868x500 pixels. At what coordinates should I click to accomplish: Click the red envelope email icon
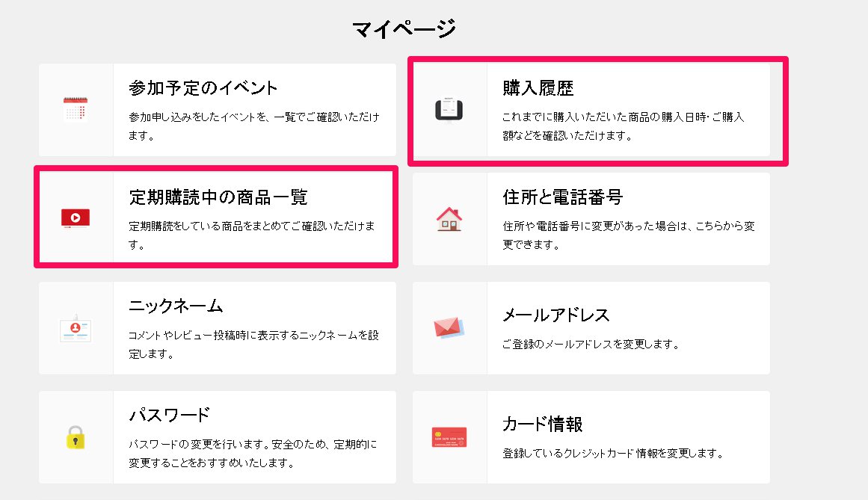(x=449, y=327)
